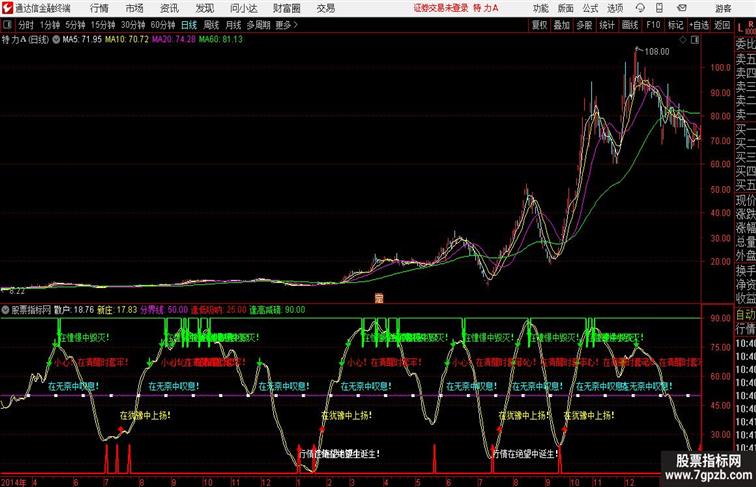
Task: Expand 股票指标网 sub-indicator dropdown arrow
Action: (x=5, y=310)
